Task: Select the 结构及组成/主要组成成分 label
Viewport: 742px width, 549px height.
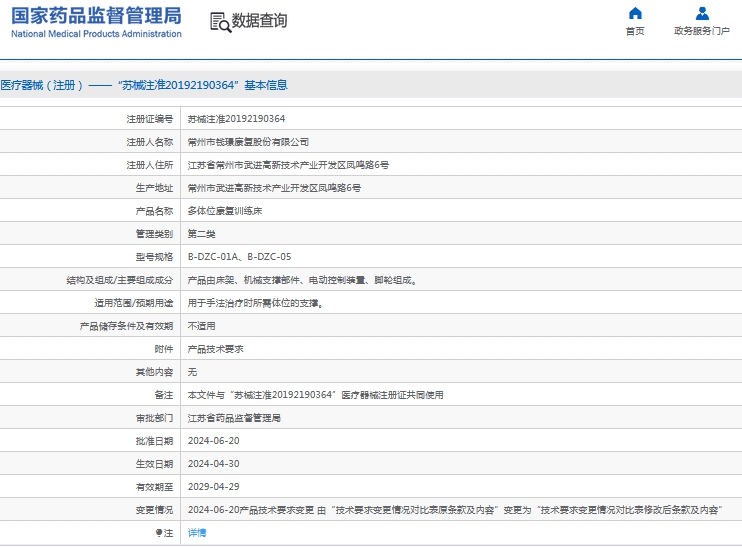Action: pyautogui.click(x=120, y=280)
